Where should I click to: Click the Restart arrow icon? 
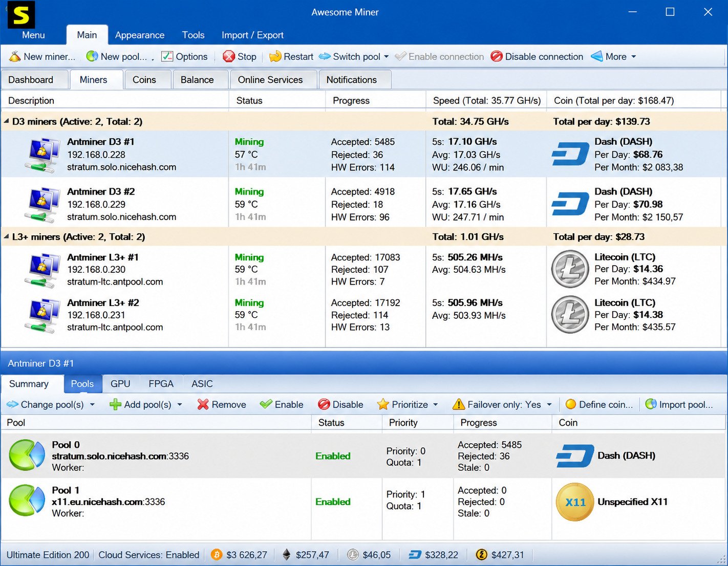point(275,56)
